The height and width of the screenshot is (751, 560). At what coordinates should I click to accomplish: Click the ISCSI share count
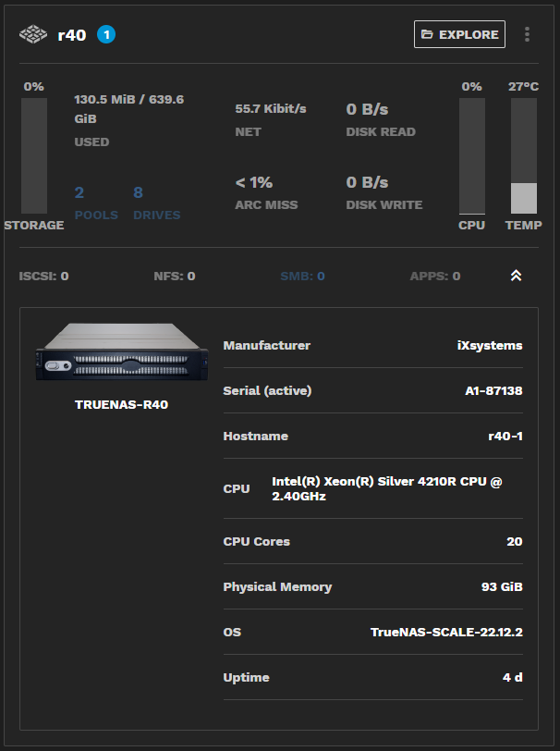pos(43,276)
